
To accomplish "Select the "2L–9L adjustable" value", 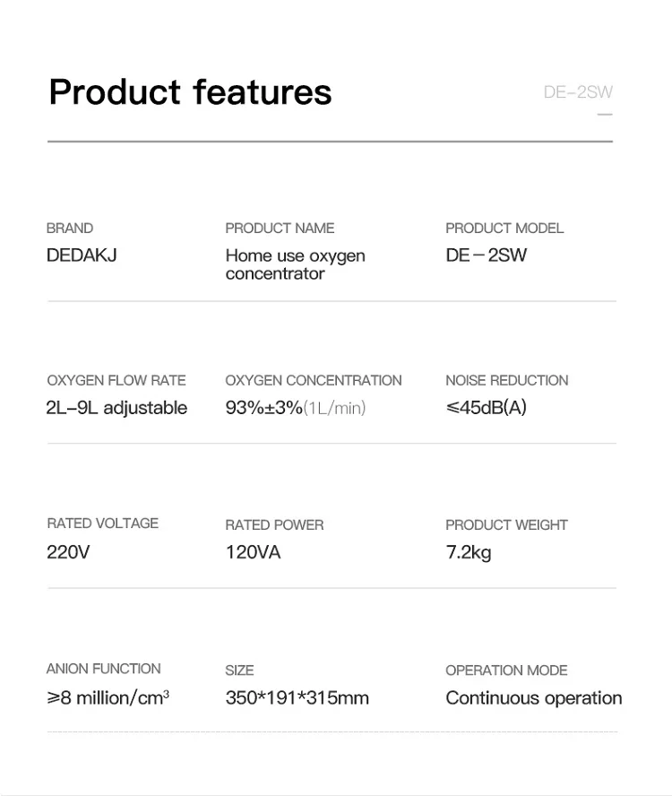I will [x=116, y=408].
